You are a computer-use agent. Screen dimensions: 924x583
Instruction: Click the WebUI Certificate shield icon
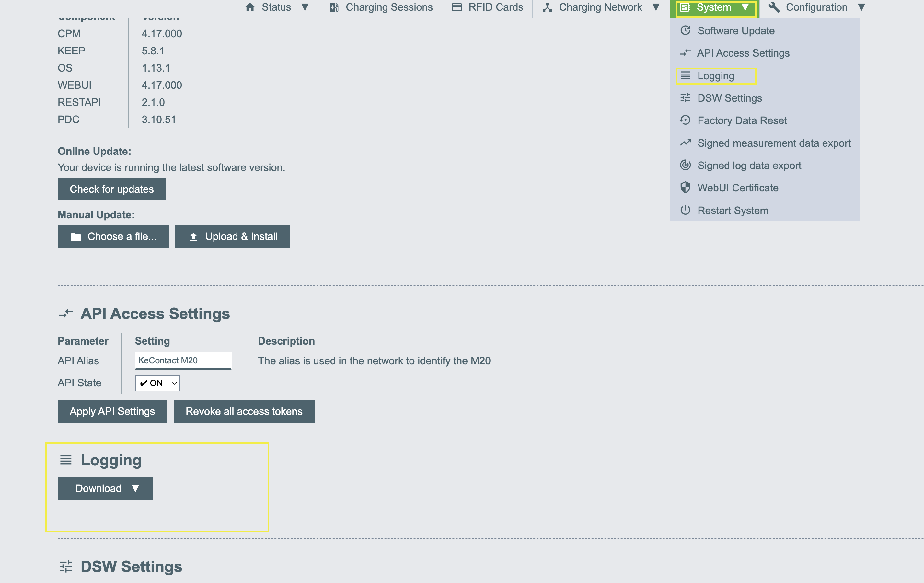(685, 188)
